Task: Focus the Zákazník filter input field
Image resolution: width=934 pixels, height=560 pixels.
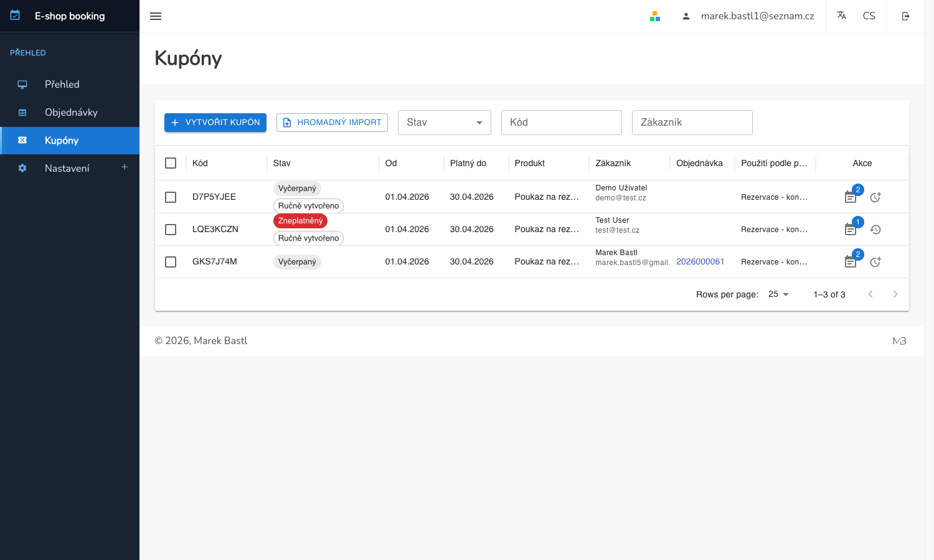Action: (692, 123)
